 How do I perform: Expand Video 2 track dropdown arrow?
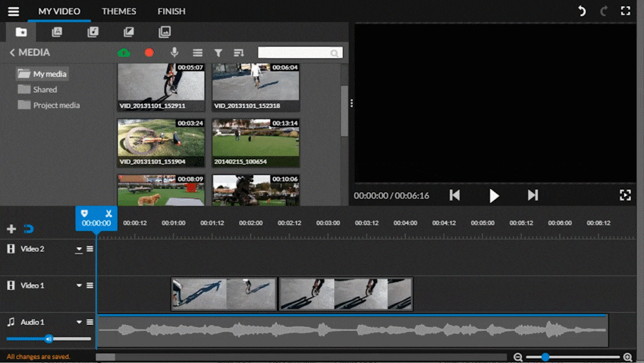(x=79, y=249)
